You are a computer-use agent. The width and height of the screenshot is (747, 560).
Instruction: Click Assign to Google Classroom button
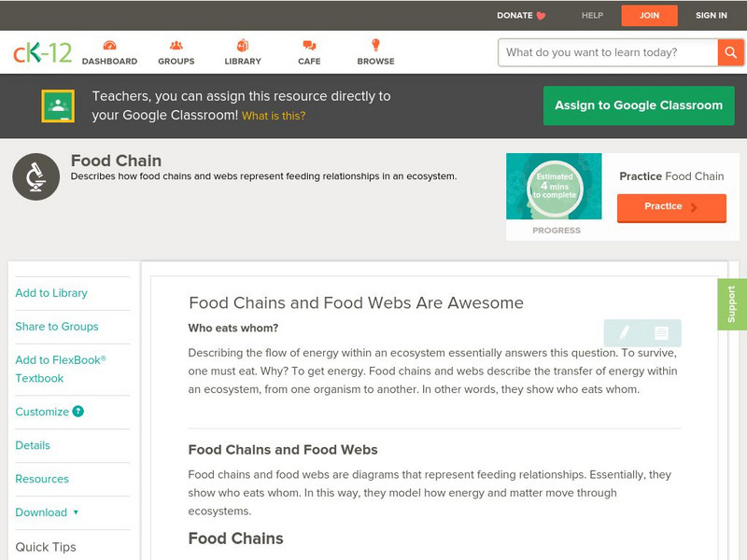639,105
